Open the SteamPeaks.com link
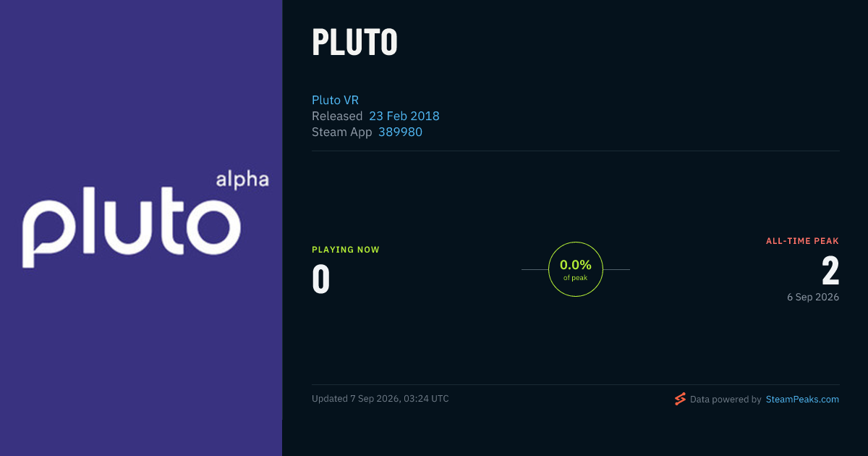Viewport: 868px width, 456px height. click(802, 399)
